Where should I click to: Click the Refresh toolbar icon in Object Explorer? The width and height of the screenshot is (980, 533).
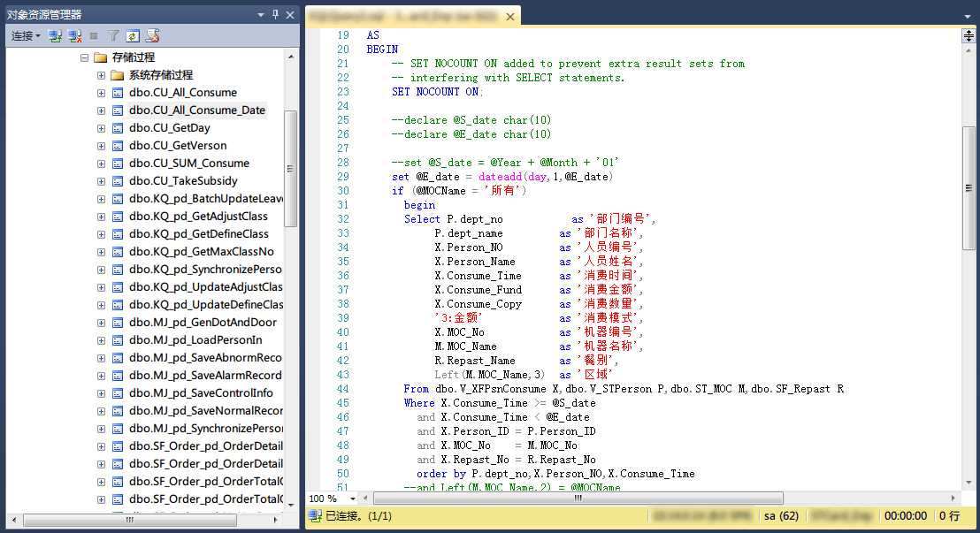click(x=133, y=36)
